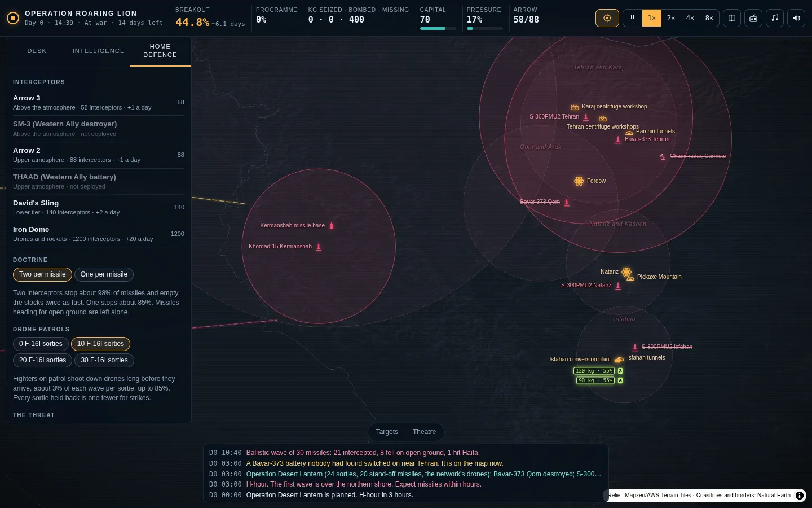The height and width of the screenshot is (508, 812).
Task: Select the Kermanshah missile base icon
Action: 332,226
